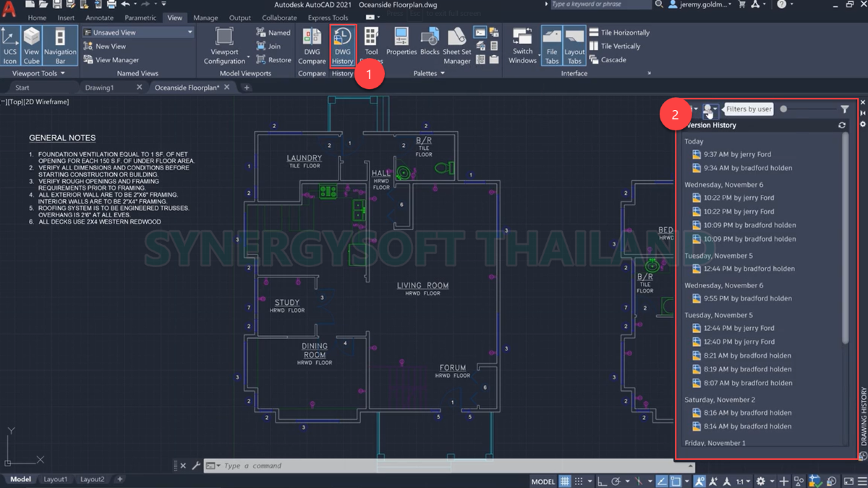This screenshot has height=488, width=868.
Task: Open the Sheet Set Manager
Action: click(x=456, y=43)
